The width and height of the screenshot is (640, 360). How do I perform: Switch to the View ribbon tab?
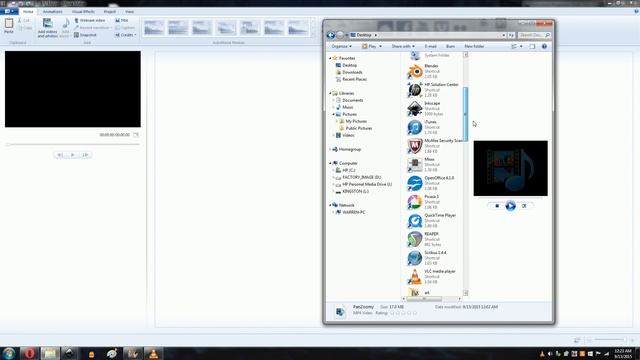click(x=129, y=11)
